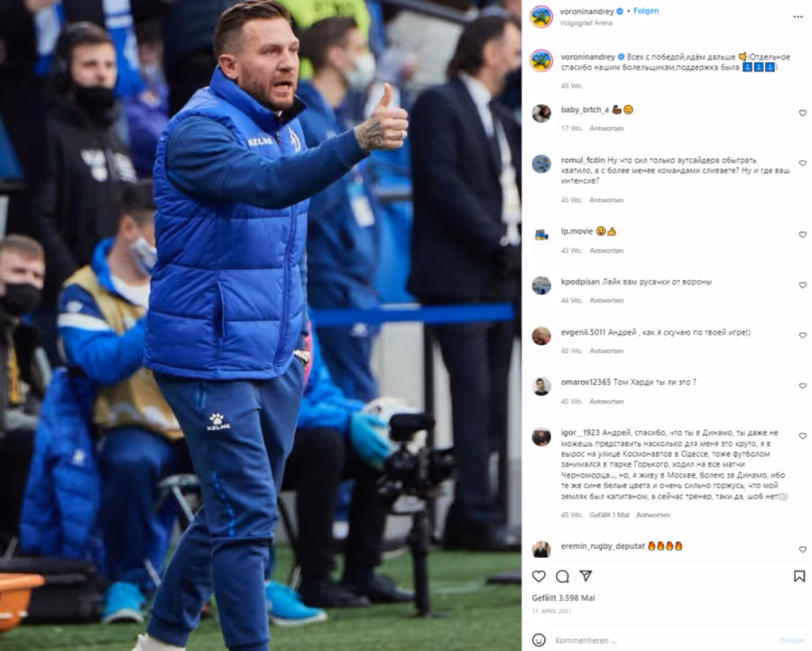Like the omarov12365 comment

pos(803,386)
